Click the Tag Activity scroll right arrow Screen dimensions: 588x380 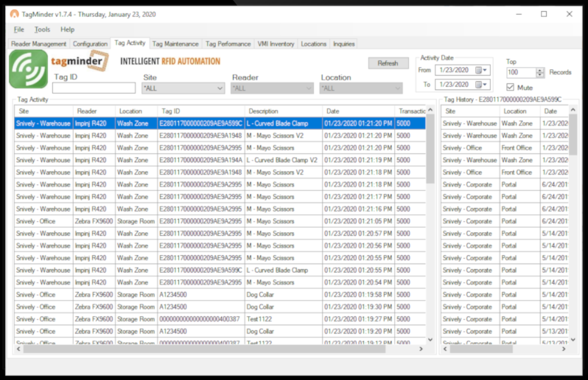click(421, 349)
